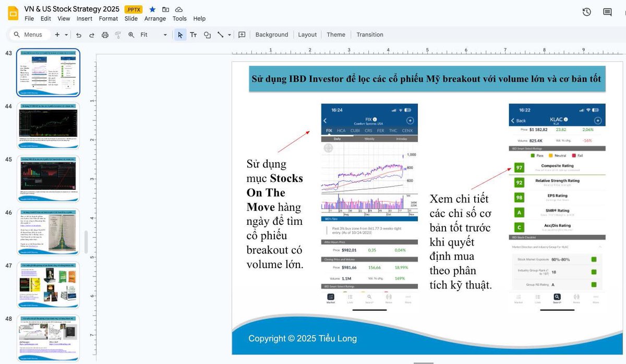Viewport: 626px width, 364px height.
Task: Select slide 44 thumbnail
Action: coord(49,126)
